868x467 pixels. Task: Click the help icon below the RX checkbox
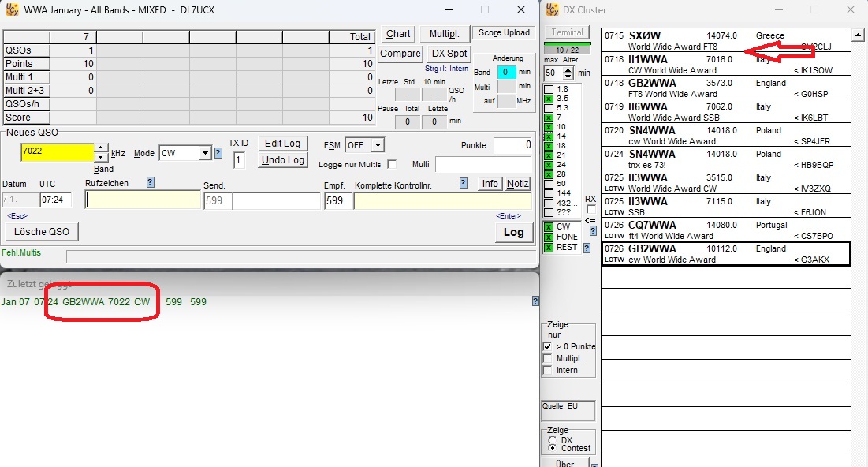pos(591,232)
